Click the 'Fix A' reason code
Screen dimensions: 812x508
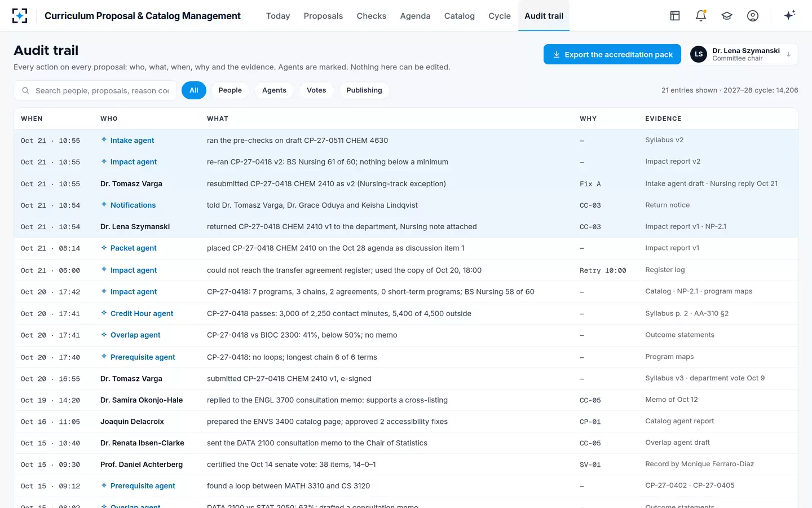590,184
